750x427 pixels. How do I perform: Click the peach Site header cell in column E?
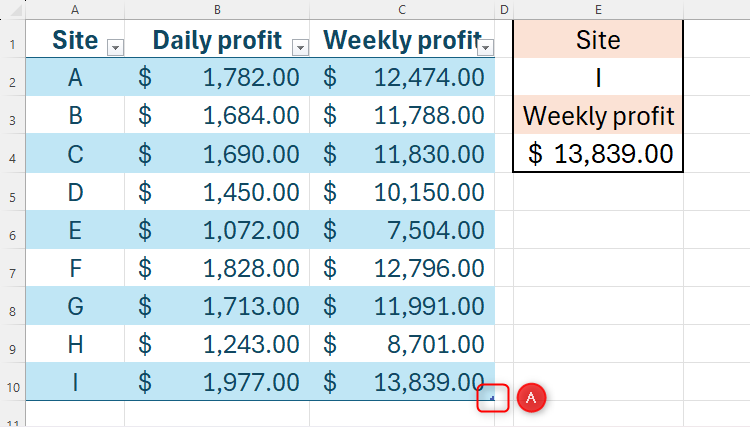(598, 41)
